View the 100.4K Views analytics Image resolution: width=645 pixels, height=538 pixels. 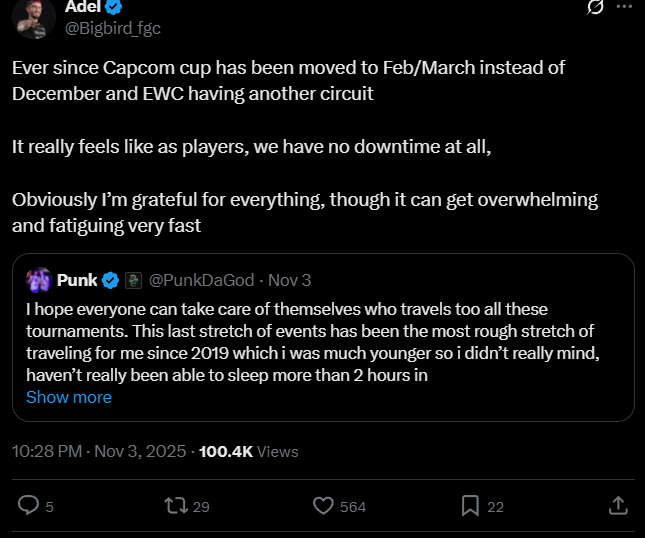point(248,452)
